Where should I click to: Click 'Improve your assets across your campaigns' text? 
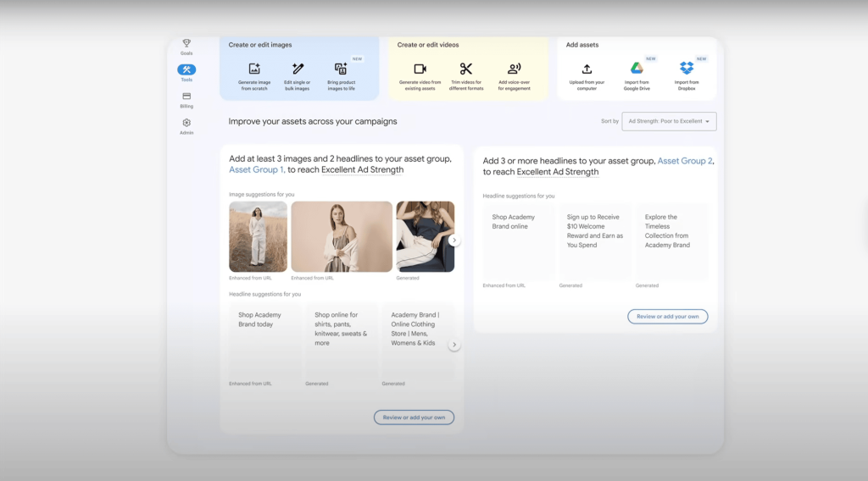pyautogui.click(x=313, y=122)
